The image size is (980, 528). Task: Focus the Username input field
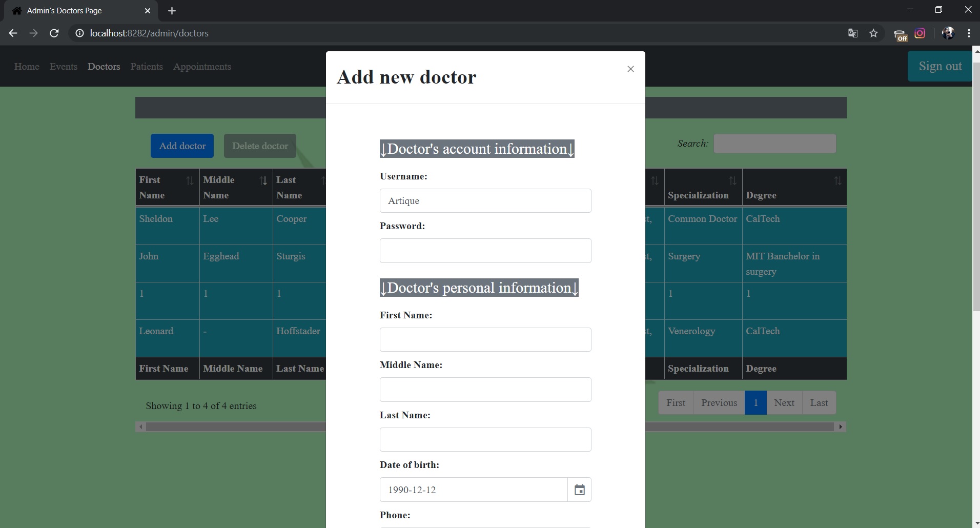tap(485, 201)
